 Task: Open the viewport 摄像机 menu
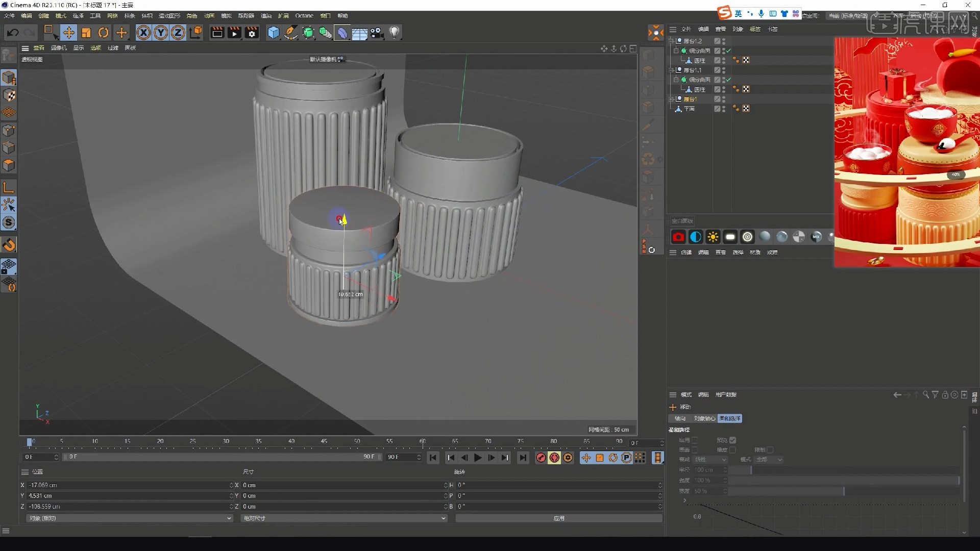[59, 48]
